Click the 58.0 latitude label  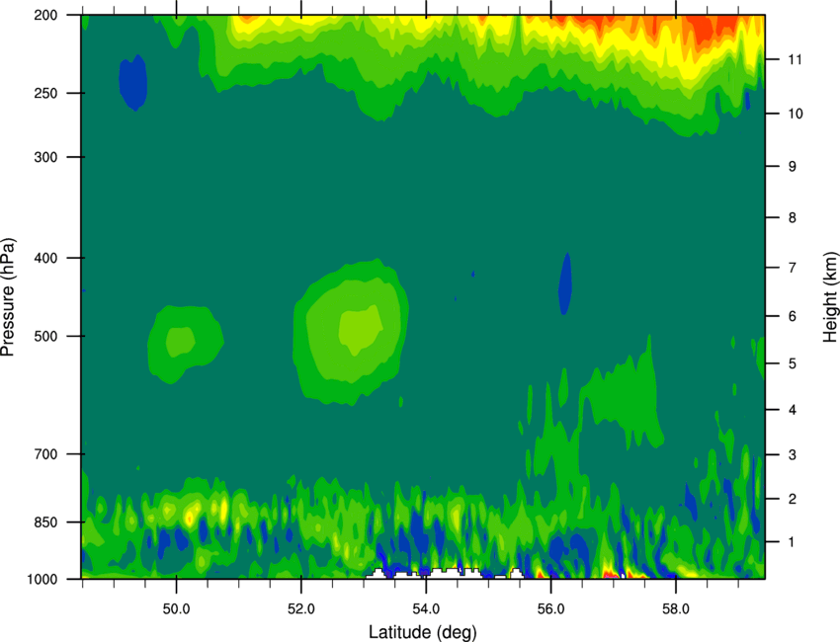[x=676, y=609]
